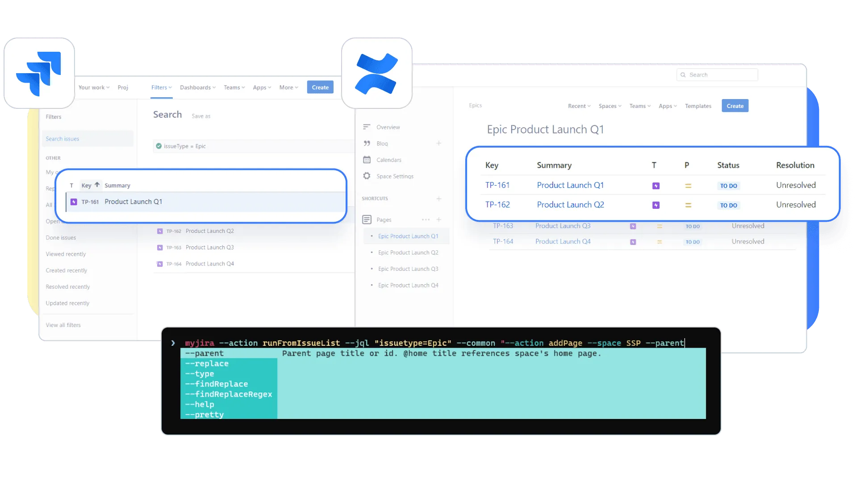Click the Jira logo icon
868x489 pixels.
pos(39,73)
